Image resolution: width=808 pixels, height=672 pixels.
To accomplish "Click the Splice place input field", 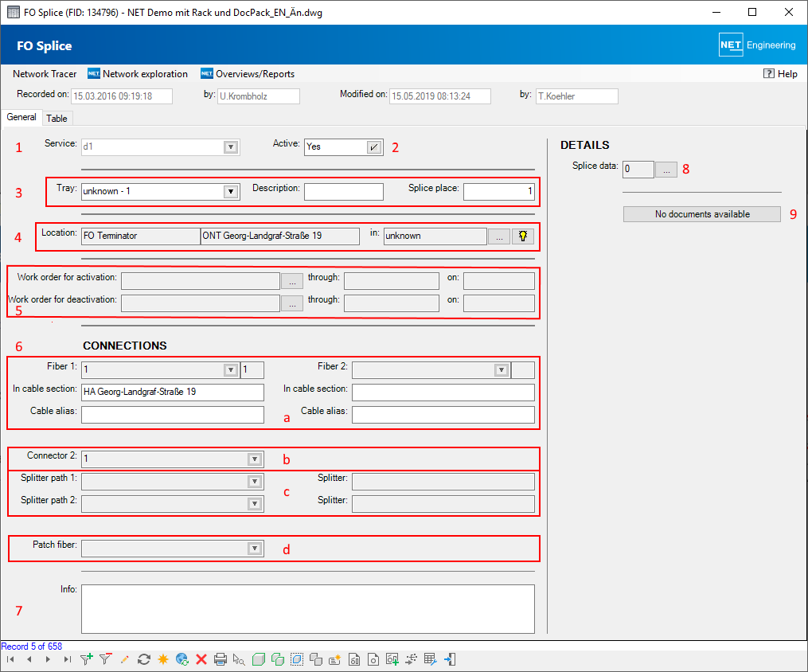I will (499, 192).
